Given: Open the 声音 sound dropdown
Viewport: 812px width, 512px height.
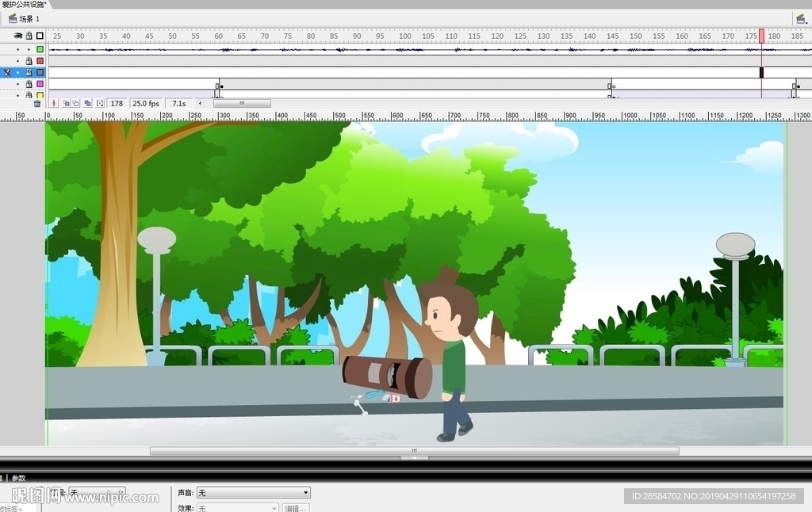Looking at the screenshot, I should coord(253,493).
